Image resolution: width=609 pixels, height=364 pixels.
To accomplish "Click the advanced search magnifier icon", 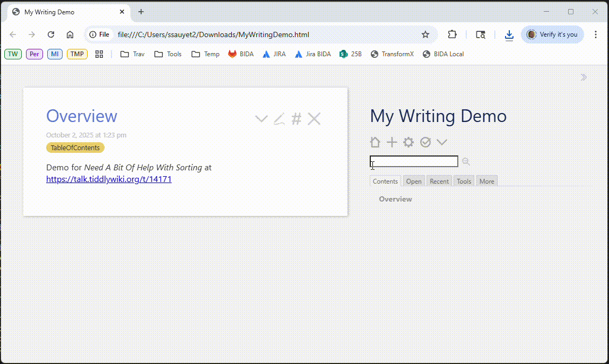I will [466, 162].
